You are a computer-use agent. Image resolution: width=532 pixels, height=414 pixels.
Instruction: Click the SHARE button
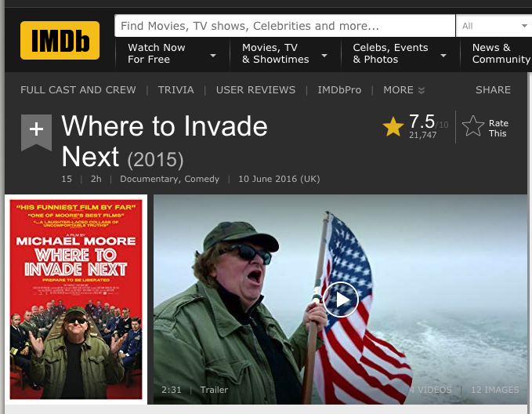point(493,90)
